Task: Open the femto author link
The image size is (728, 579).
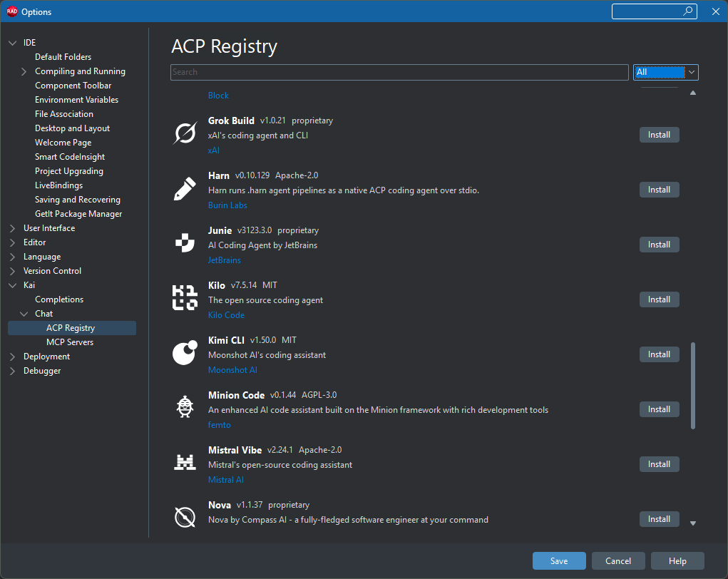Action: [219, 425]
